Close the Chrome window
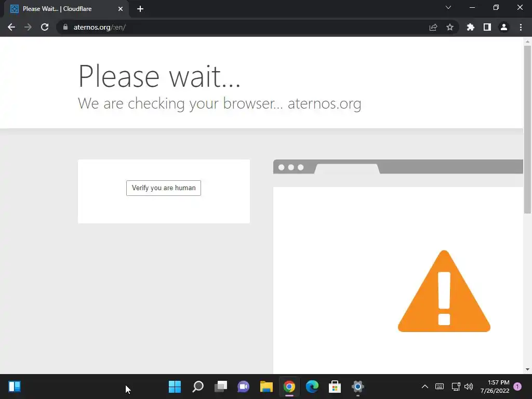The height and width of the screenshot is (399, 532). [520, 7]
